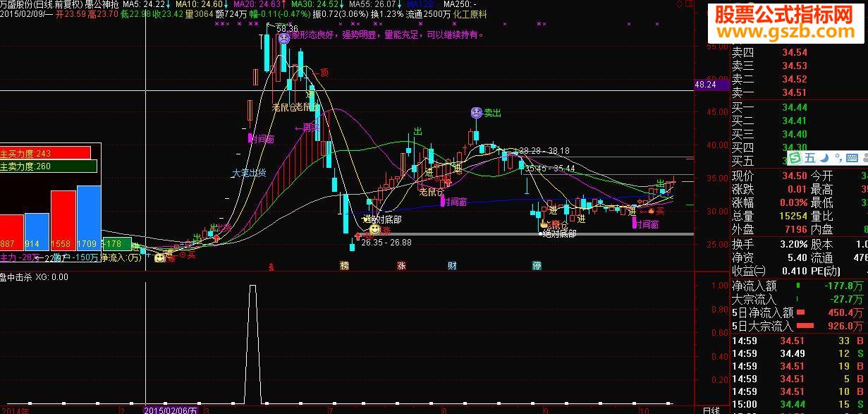The height and width of the screenshot is (414, 868).
Task: Click the 绝对底部 label near 26.35
Action: 384,219
